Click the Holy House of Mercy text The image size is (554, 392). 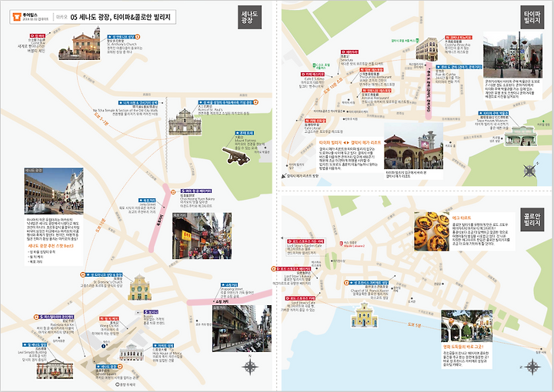click(167, 354)
